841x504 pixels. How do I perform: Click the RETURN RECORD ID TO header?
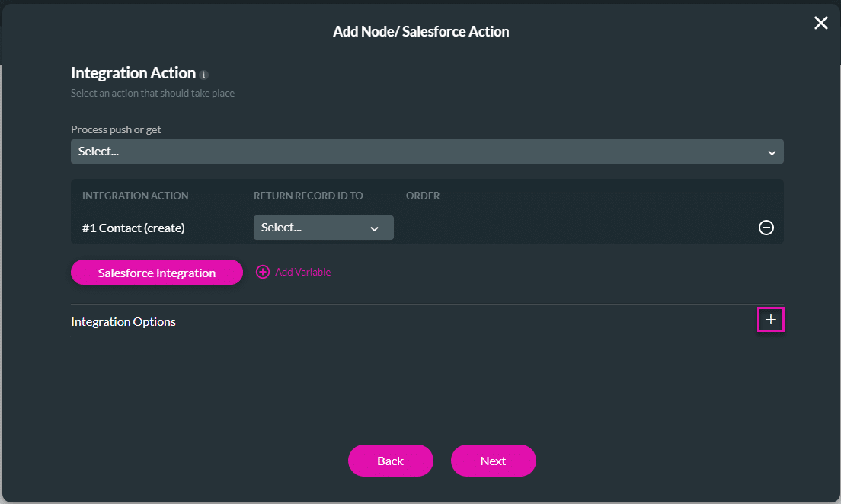click(x=308, y=196)
